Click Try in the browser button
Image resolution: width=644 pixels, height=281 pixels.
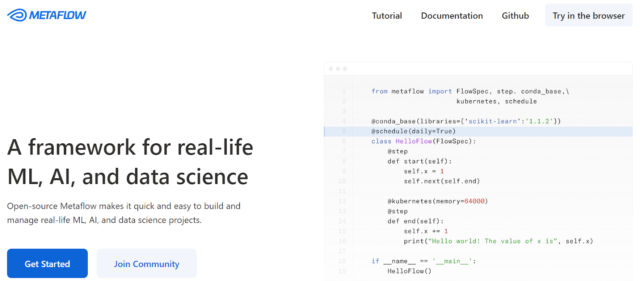point(588,15)
